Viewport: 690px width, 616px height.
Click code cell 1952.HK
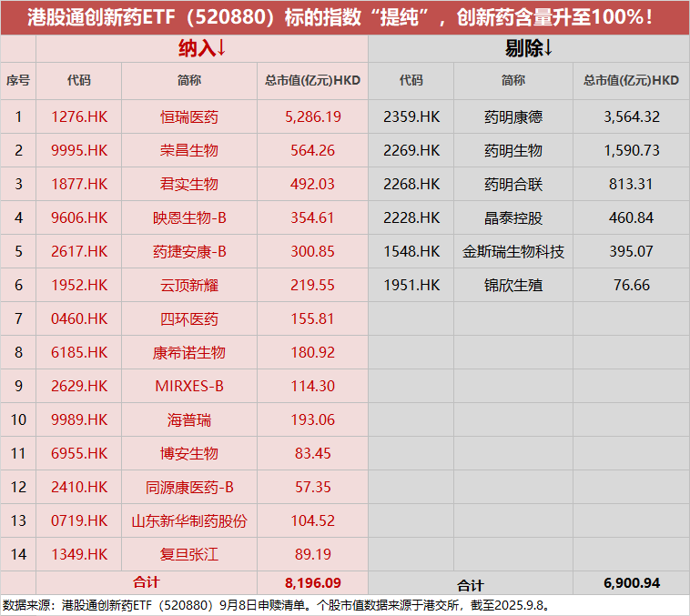coord(79,285)
